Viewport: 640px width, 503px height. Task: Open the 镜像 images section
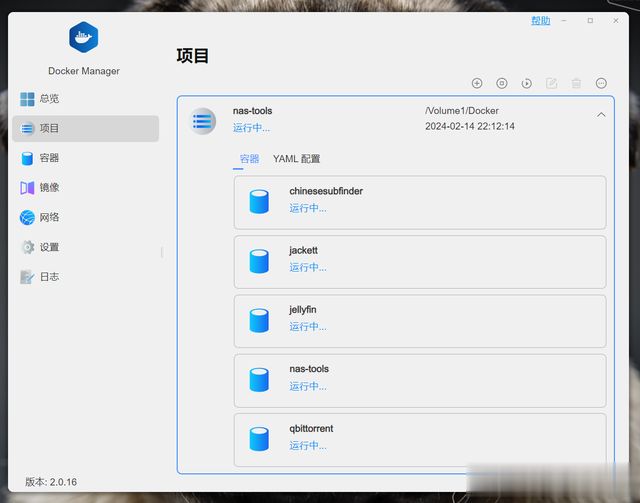[x=85, y=188]
